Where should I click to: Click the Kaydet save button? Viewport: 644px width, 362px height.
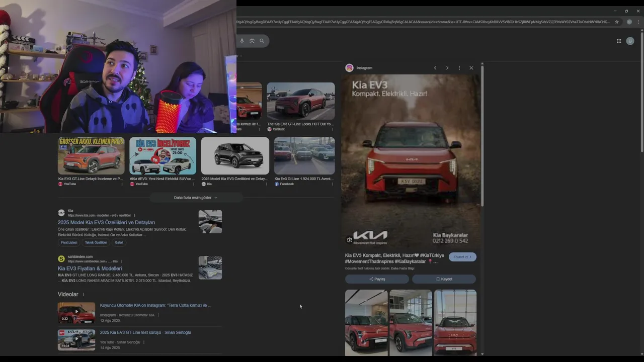(444, 279)
